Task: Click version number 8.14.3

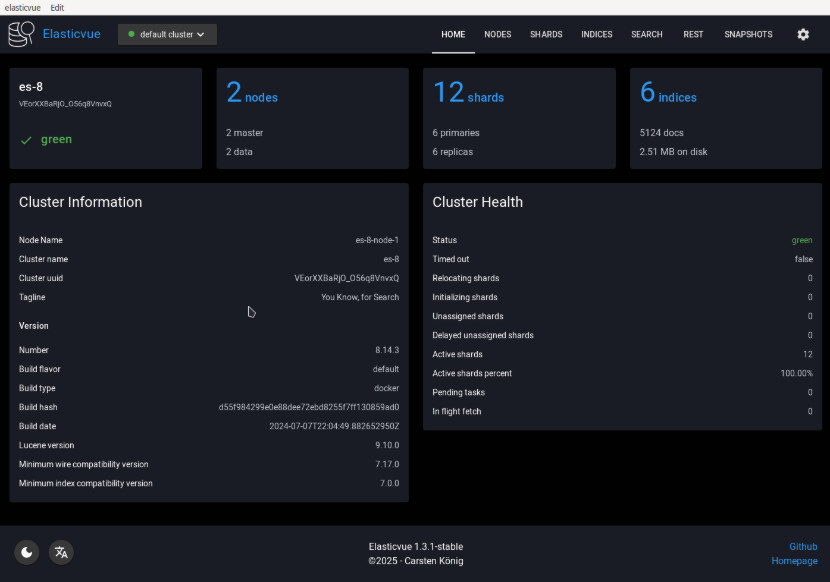Action: [x=387, y=350]
